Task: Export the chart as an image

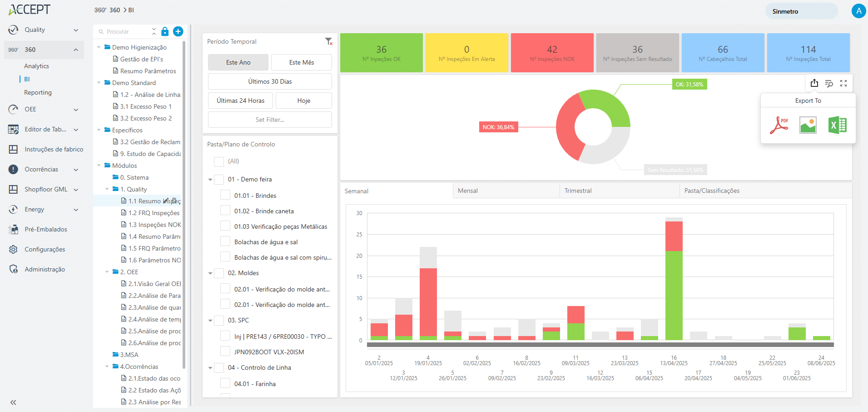Action: (x=808, y=125)
